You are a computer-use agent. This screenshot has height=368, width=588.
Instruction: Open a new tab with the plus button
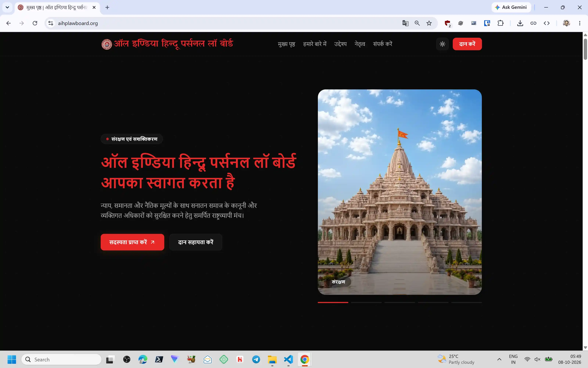(x=107, y=7)
